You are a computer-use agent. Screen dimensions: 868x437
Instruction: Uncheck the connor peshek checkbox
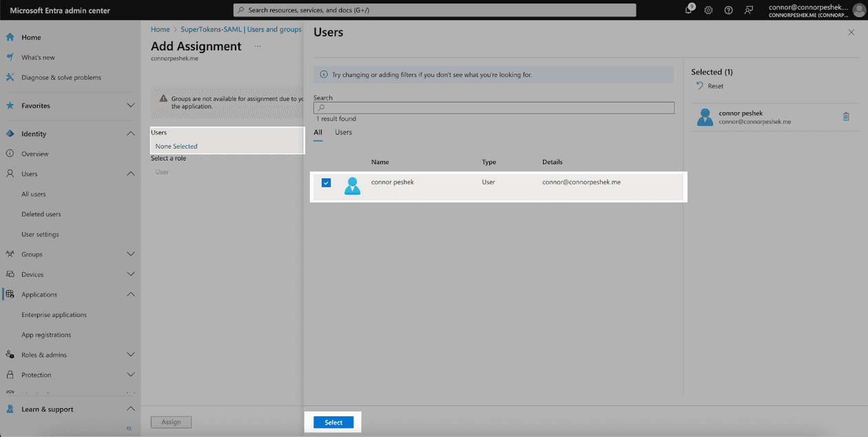pos(327,182)
